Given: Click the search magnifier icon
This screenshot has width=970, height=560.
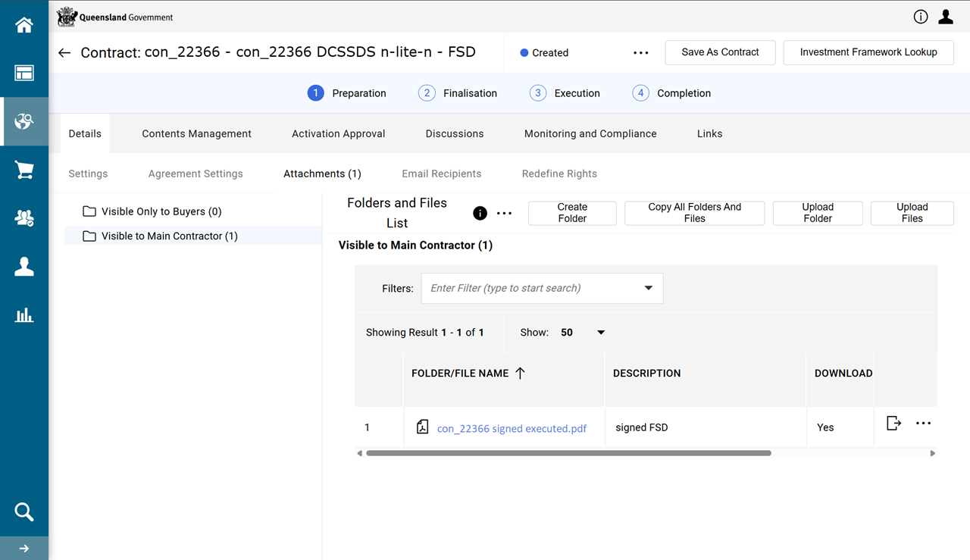Looking at the screenshot, I should [x=24, y=512].
